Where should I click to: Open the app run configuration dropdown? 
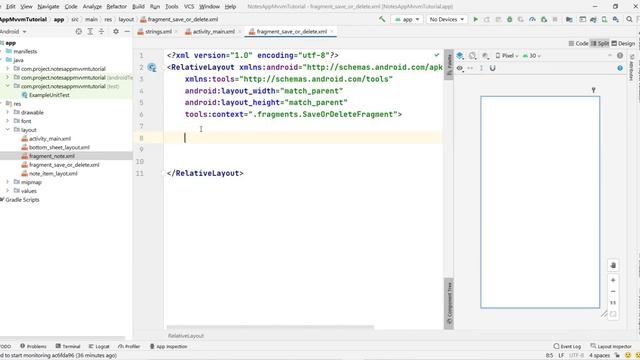coord(407,19)
